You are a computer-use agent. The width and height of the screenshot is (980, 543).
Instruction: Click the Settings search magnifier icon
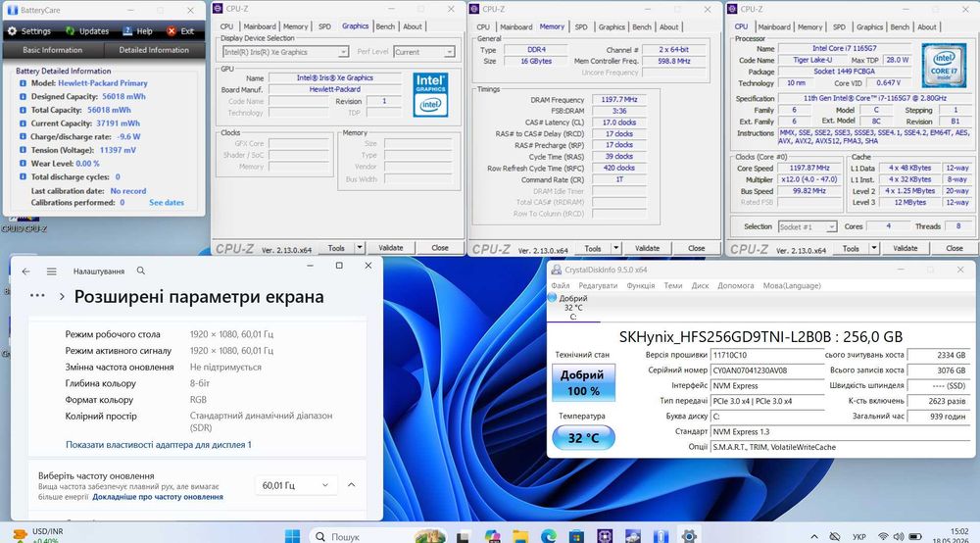click(140, 271)
